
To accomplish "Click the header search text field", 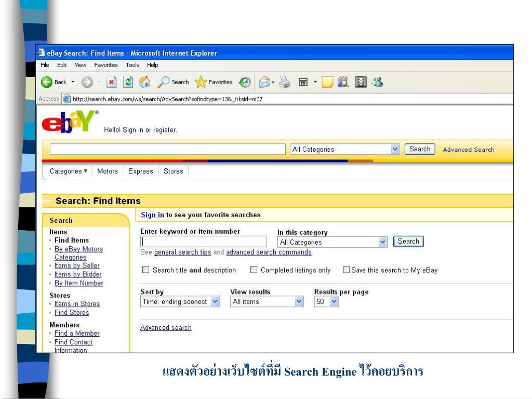I will point(168,149).
